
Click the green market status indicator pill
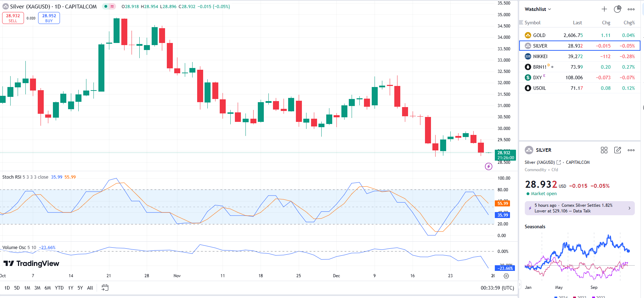109,6
